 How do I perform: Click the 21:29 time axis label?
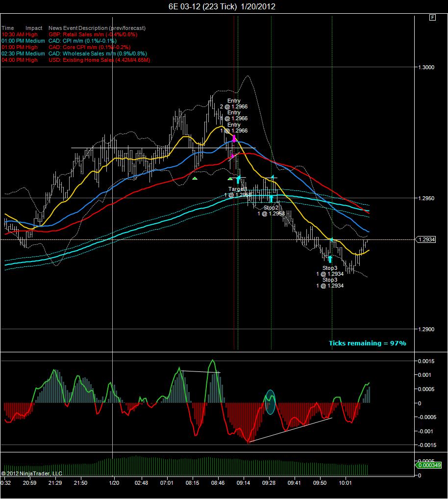(x=55, y=483)
